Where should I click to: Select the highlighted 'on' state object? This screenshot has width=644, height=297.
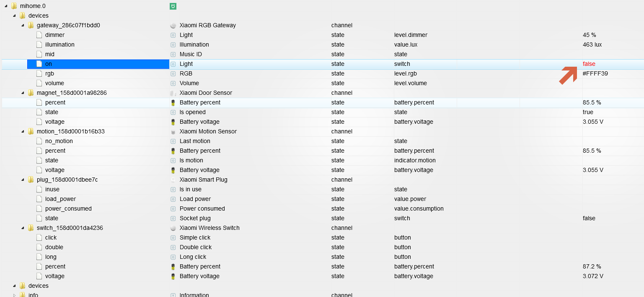pyautogui.click(x=98, y=64)
